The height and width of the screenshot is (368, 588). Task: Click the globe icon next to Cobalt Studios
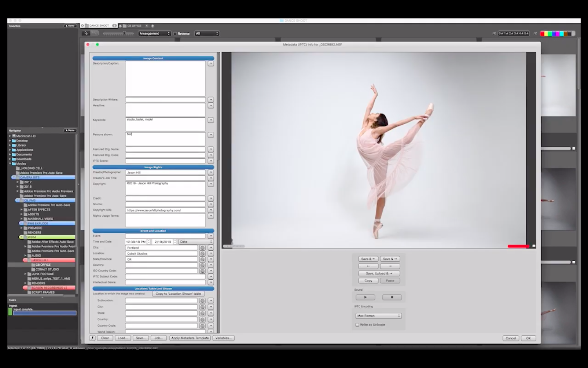[x=202, y=254]
